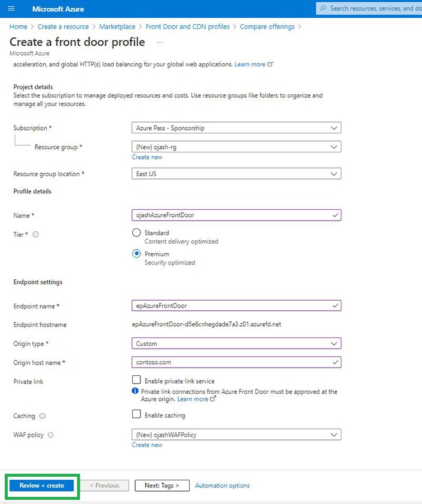Open the ellipsis menu beside page title
This screenshot has width=422, height=504.
(x=159, y=42)
